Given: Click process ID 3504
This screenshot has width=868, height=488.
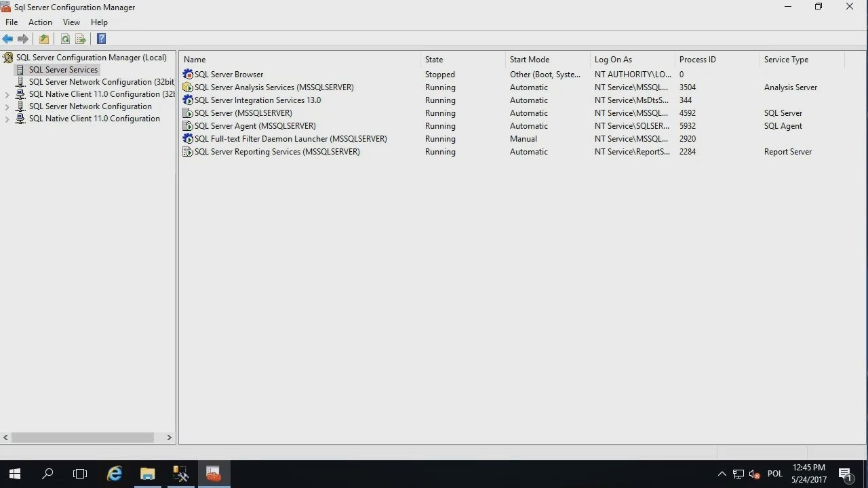Looking at the screenshot, I should click(688, 87).
